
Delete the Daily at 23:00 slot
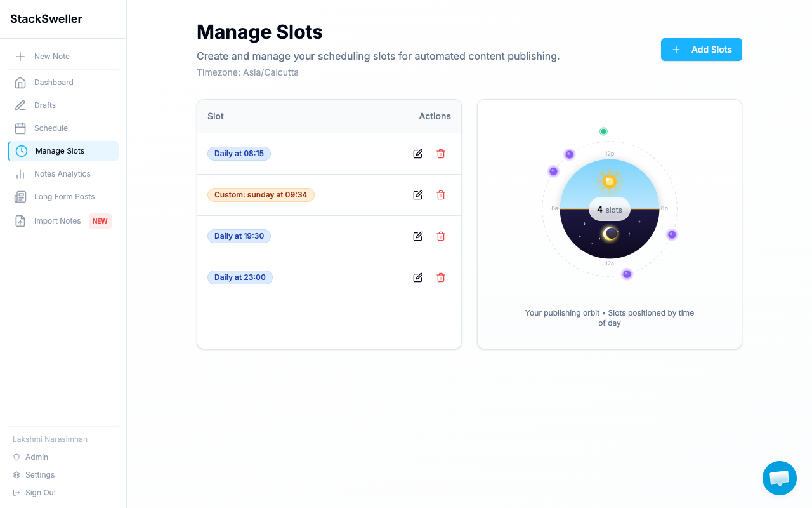point(440,277)
